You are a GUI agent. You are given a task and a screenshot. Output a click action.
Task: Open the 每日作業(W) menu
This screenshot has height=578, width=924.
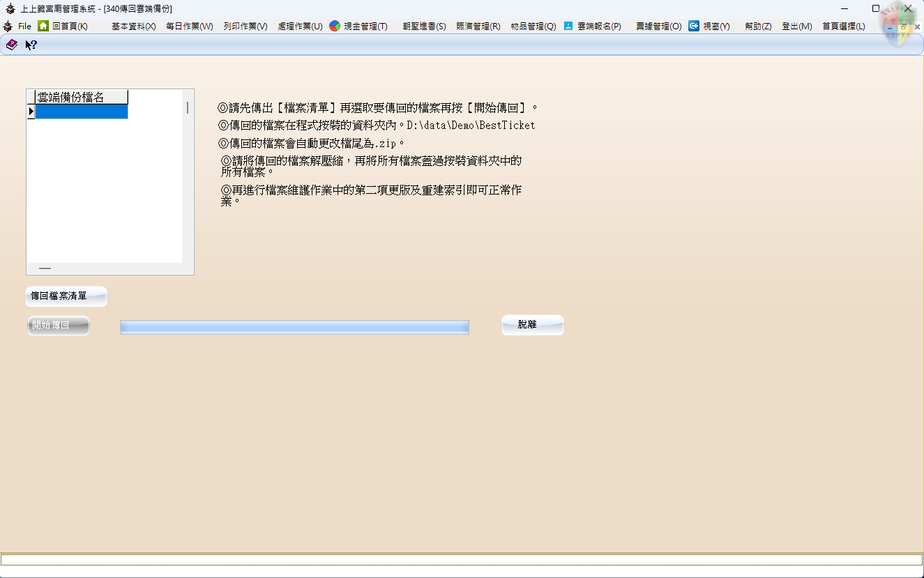pos(188,26)
